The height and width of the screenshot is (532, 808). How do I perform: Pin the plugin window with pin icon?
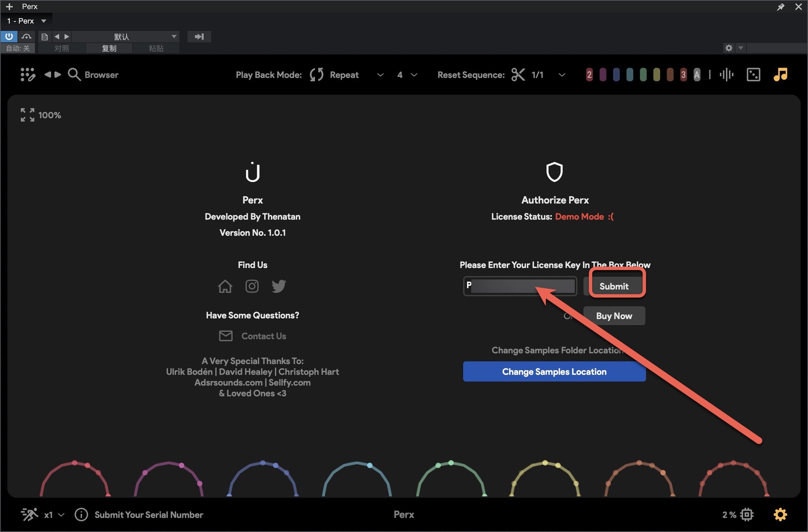(781, 7)
